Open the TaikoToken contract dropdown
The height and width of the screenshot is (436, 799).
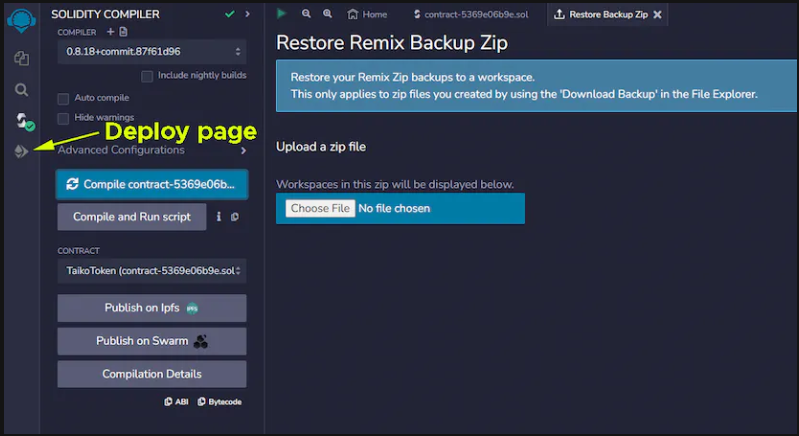[152, 270]
